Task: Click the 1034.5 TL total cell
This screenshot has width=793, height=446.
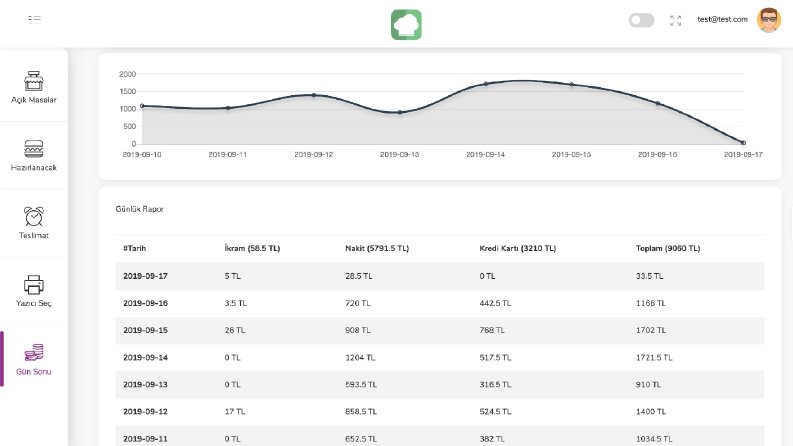Action: [x=654, y=439]
